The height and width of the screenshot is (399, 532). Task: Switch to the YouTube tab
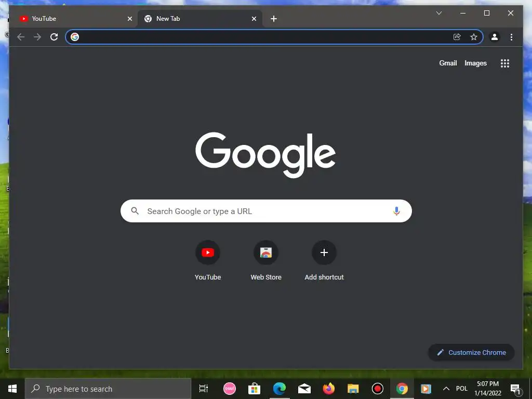pos(76,19)
